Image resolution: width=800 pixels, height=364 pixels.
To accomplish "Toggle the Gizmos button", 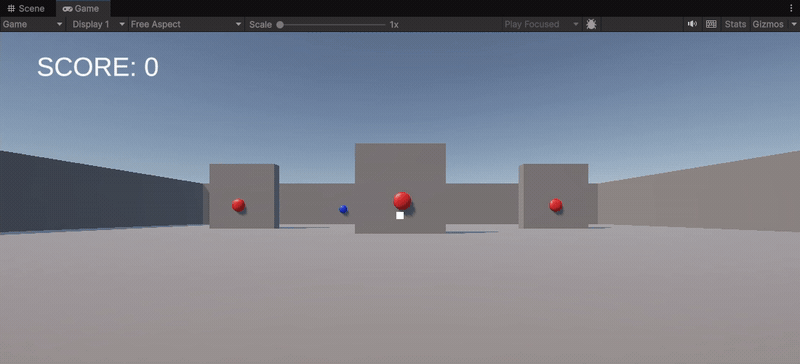I will point(768,24).
